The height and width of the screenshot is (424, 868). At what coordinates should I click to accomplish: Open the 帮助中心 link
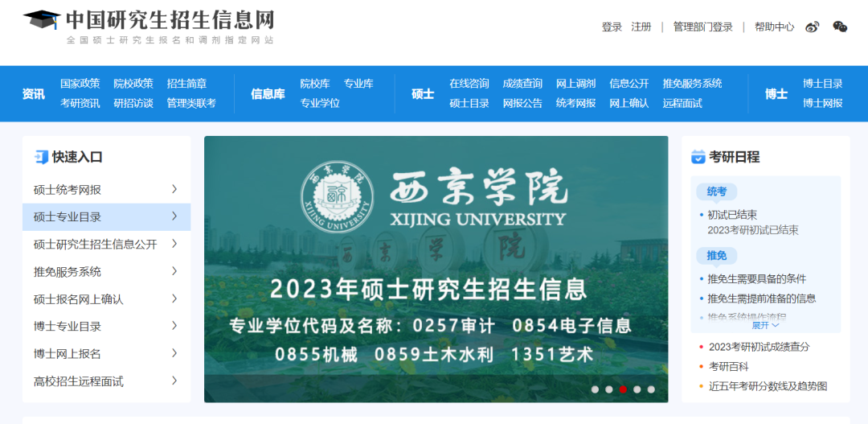coord(774,27)
